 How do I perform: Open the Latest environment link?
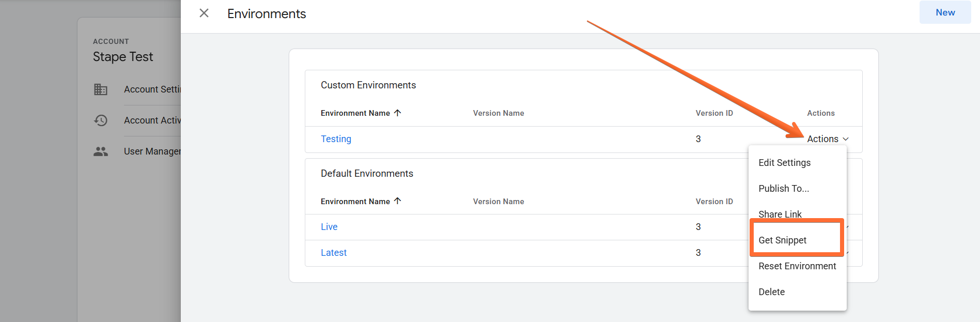tap(334, 253)
